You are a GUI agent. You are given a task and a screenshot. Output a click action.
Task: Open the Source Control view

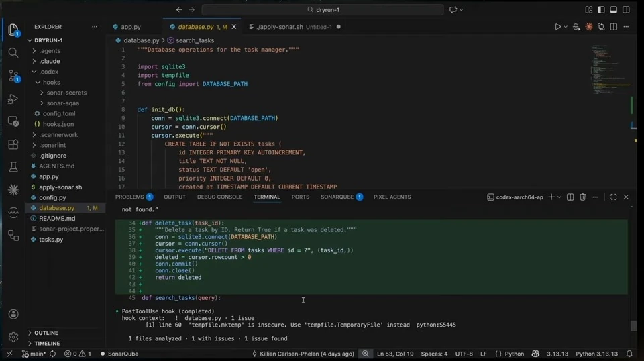13,76
